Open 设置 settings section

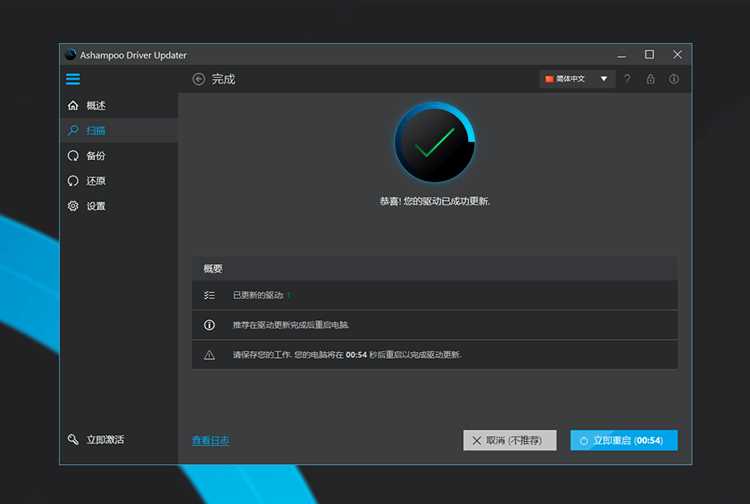pyautogui.click(x=119, y=206)
